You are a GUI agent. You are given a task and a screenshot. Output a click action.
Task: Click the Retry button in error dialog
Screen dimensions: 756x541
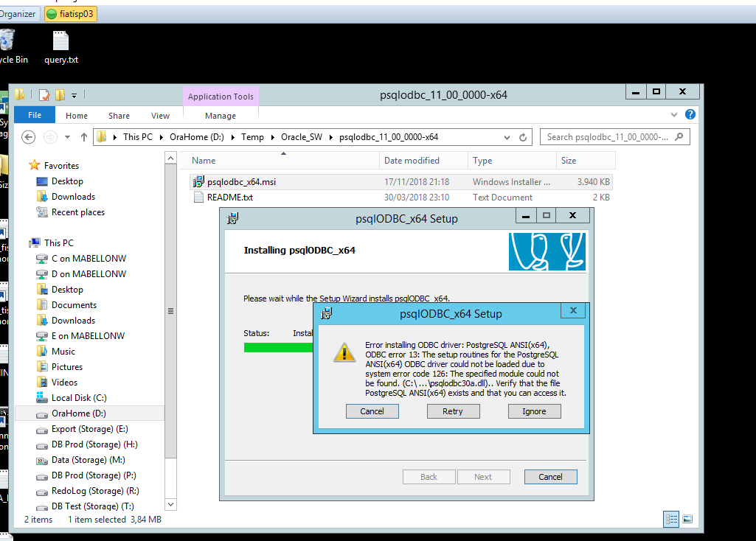(453, 411)
